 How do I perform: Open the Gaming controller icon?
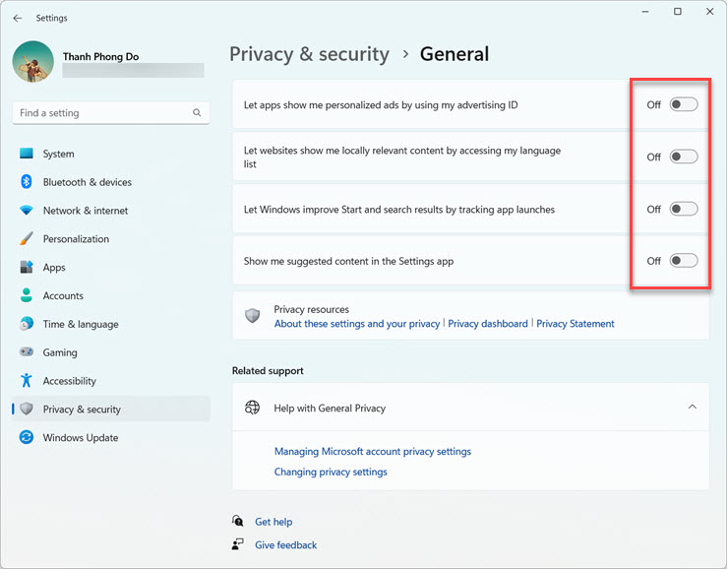point(27,352)
